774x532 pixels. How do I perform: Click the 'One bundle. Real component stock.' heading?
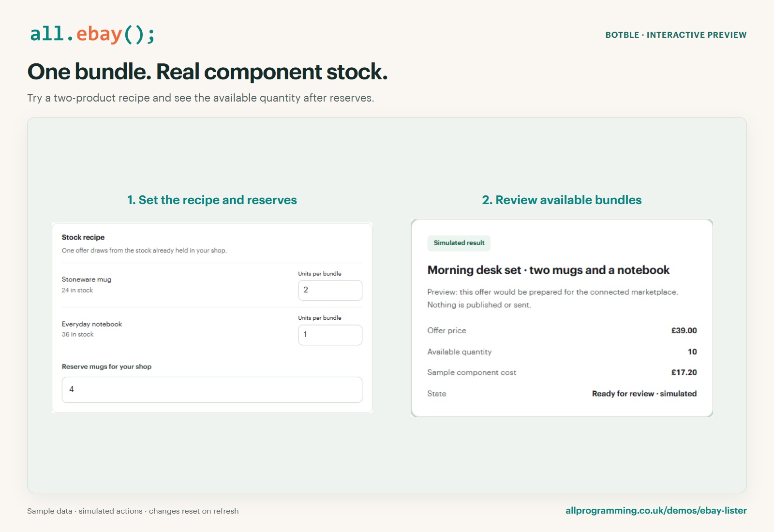point(208,72)
